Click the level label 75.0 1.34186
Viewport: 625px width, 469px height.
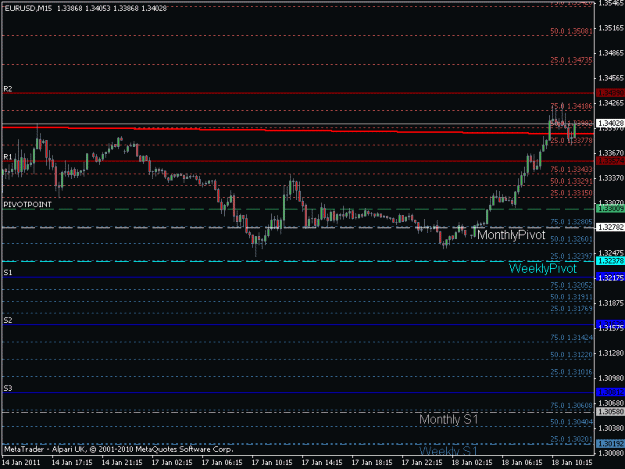coord(571,106)
